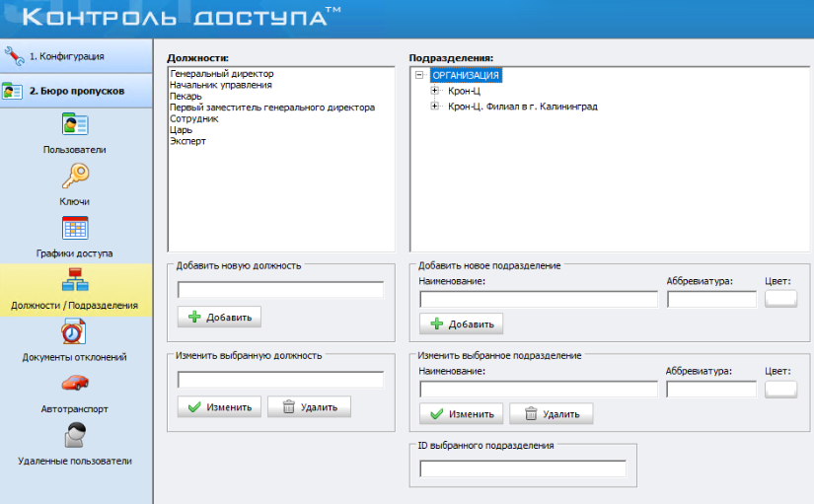Select the Должности / Подразделения icon
The width and height of the screenshot is (814, 504).
(x=75, y=280)
